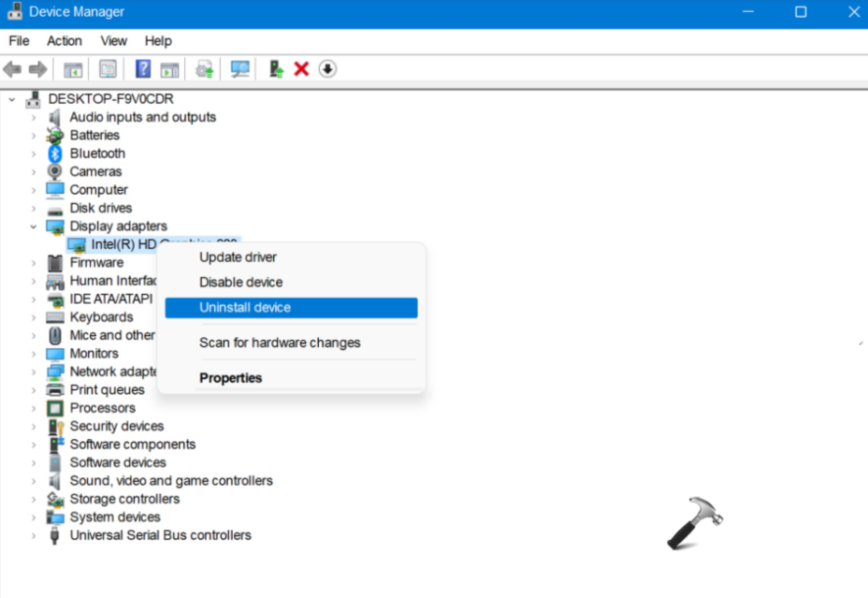Expand the Software devices category
The image size is (868, 598).
[x=34, y=463]
